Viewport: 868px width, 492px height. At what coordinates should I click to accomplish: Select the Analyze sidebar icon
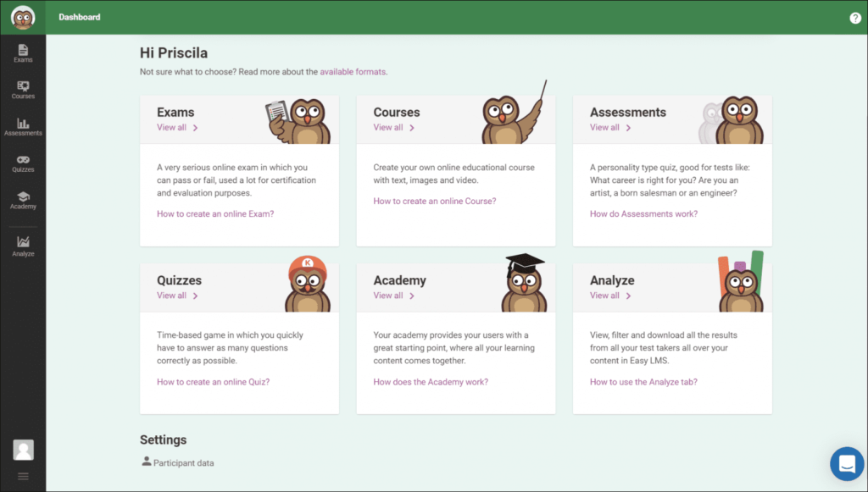22,245
